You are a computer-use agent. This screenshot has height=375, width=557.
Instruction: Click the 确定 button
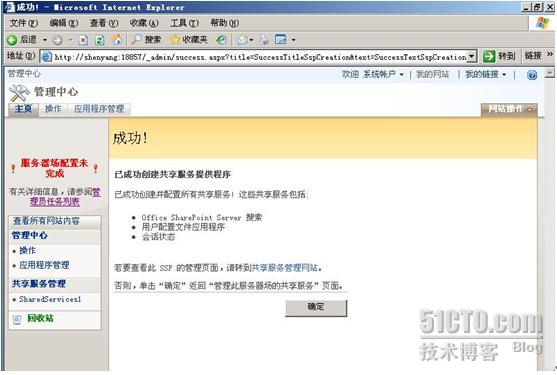click(316, 308)
